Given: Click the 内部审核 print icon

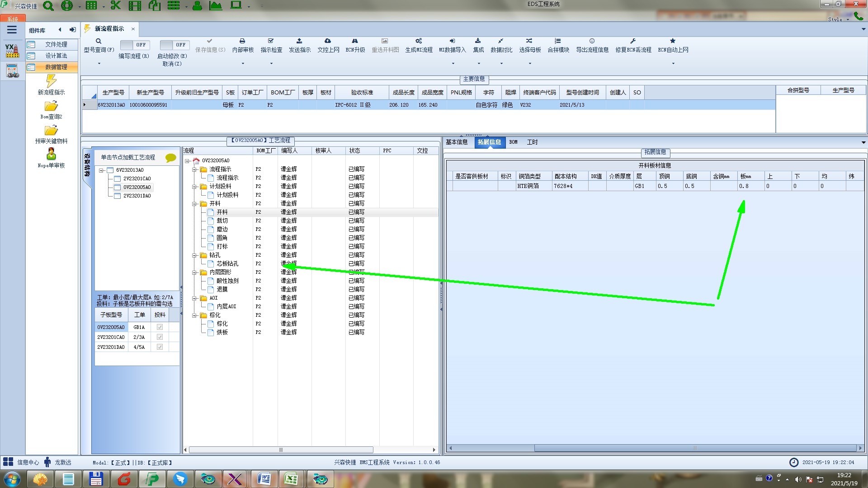Looking at the screenshot, I should point(242,41).
